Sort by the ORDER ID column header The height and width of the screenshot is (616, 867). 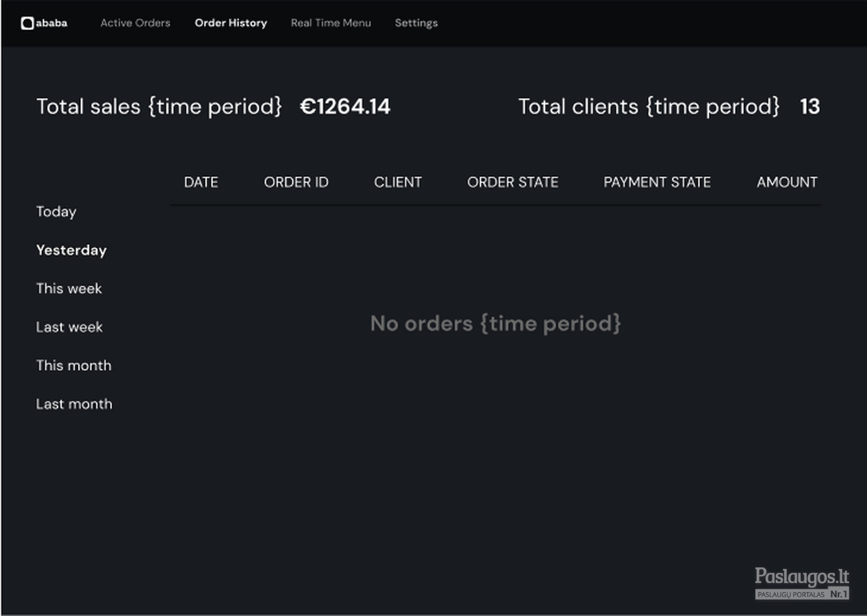(297, 182)
